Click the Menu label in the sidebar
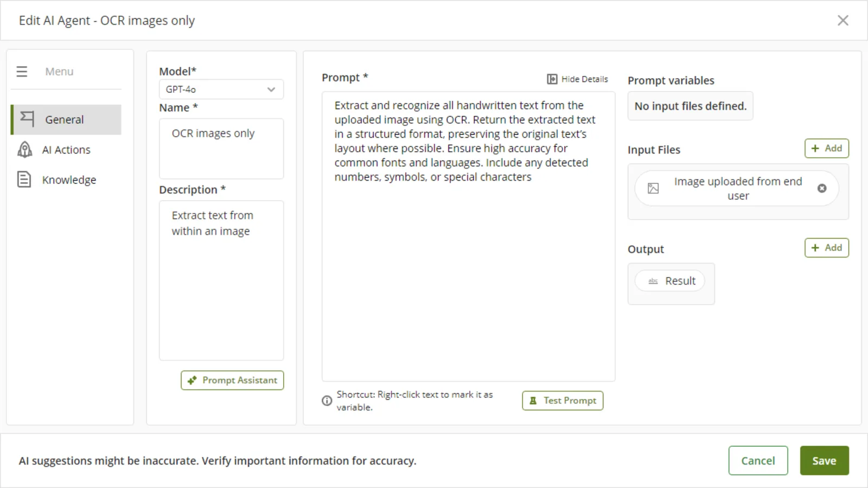 tap(59, 72)
